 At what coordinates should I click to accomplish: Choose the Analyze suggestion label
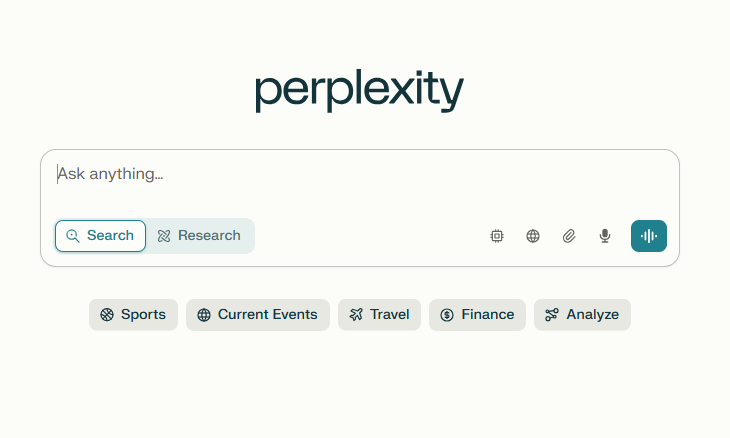(592, 315)
